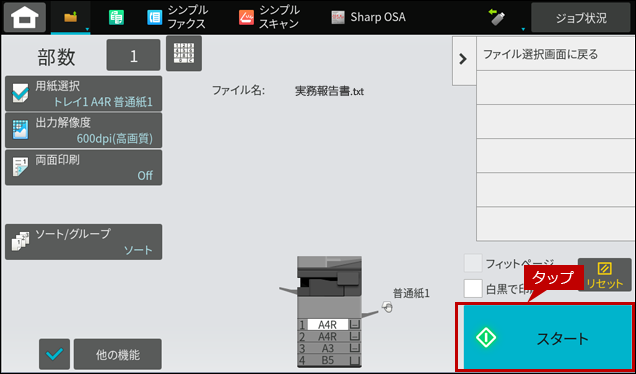Select tray 1 A4R on machine image
The image size is (636, 374).
329,325
